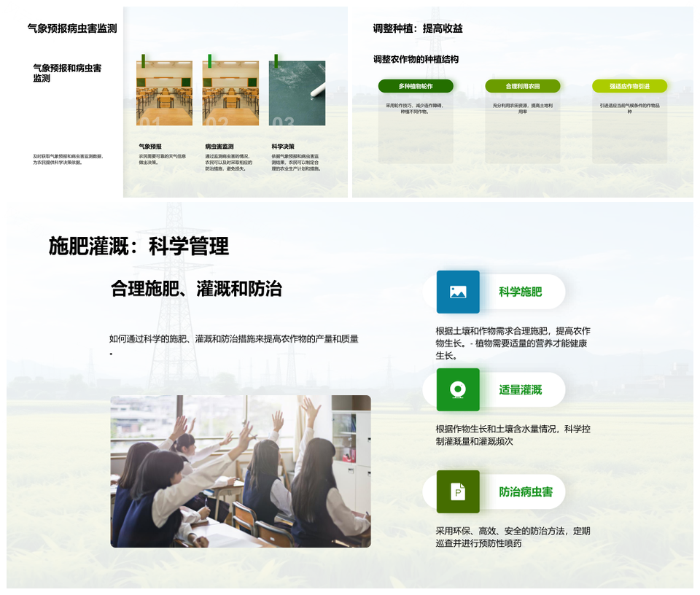The height and width of the screenshot is (595, 700).
Task: Select the classroom photo numbered 01
Action: pos(164,93)
